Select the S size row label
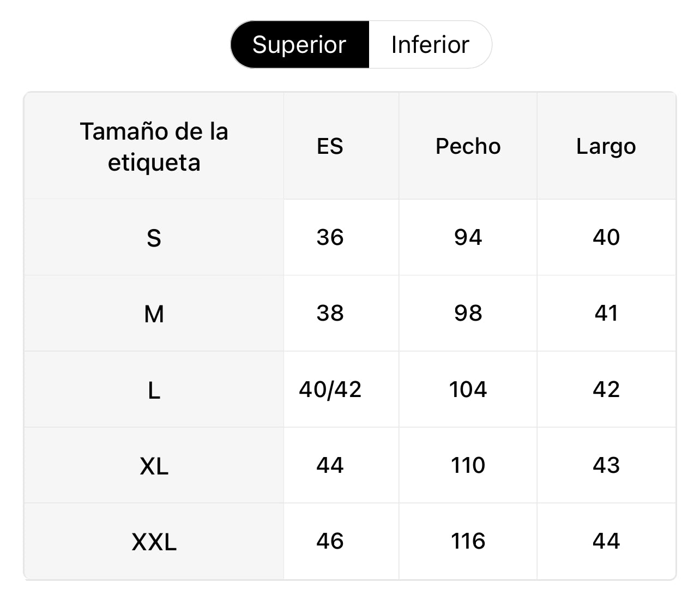The width and height of the screenshot is (700, 595). click(x=154, y=238)
